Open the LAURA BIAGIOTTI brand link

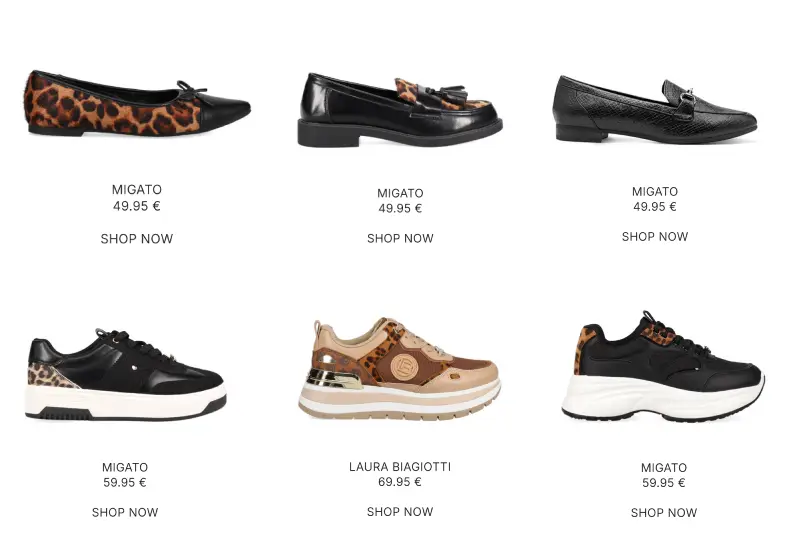pyautogui.click(x=400, y=467)
